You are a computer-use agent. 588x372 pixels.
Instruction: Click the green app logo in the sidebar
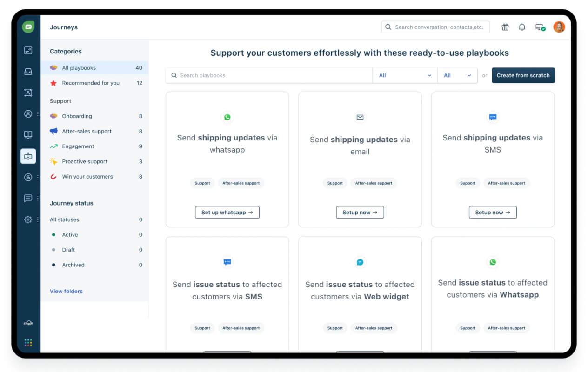28,27
